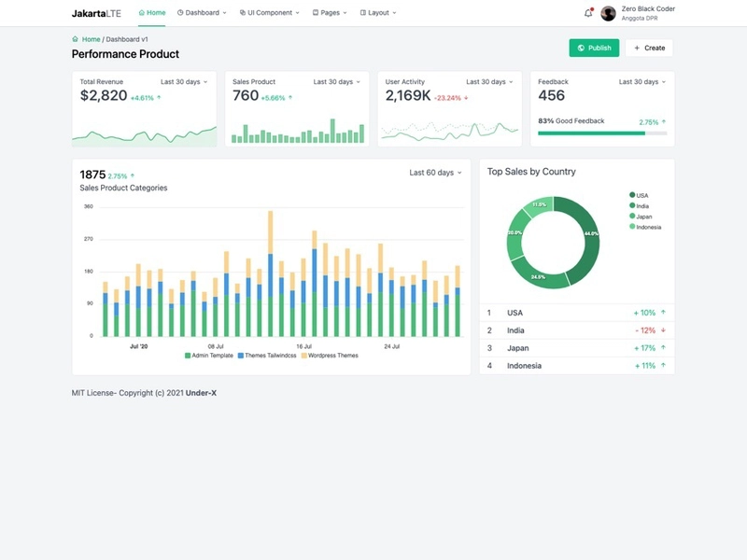The width and height of the screenshot is (747, 560).
Task: Click the 16 Jul axis label
Action: click(304, 346)
